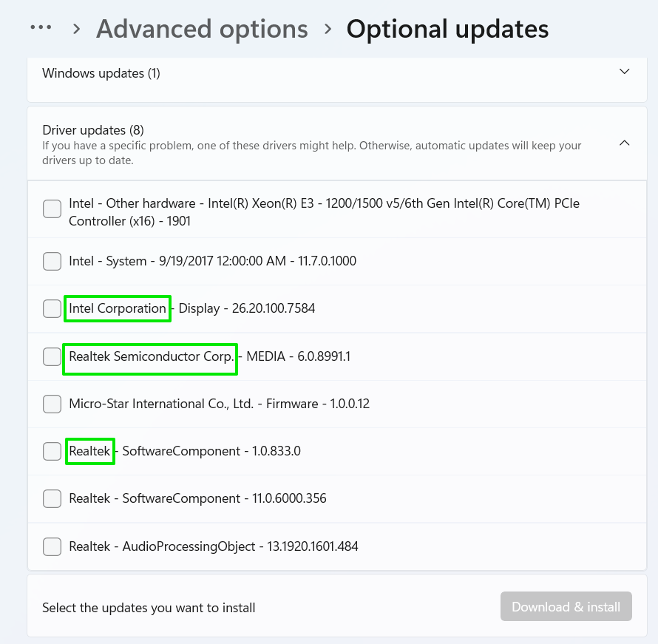Click Realtek Semiconductor Corp. MEDIA label

click(209, 356)
